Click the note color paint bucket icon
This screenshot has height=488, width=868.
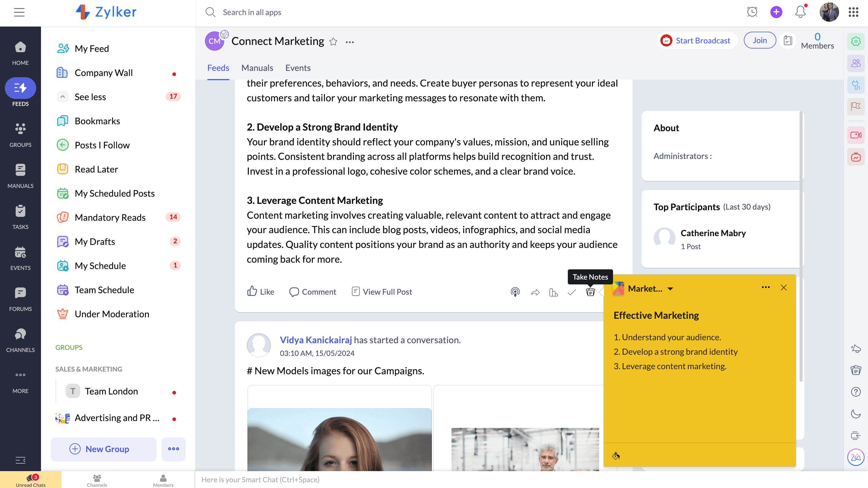coord(616,456)
